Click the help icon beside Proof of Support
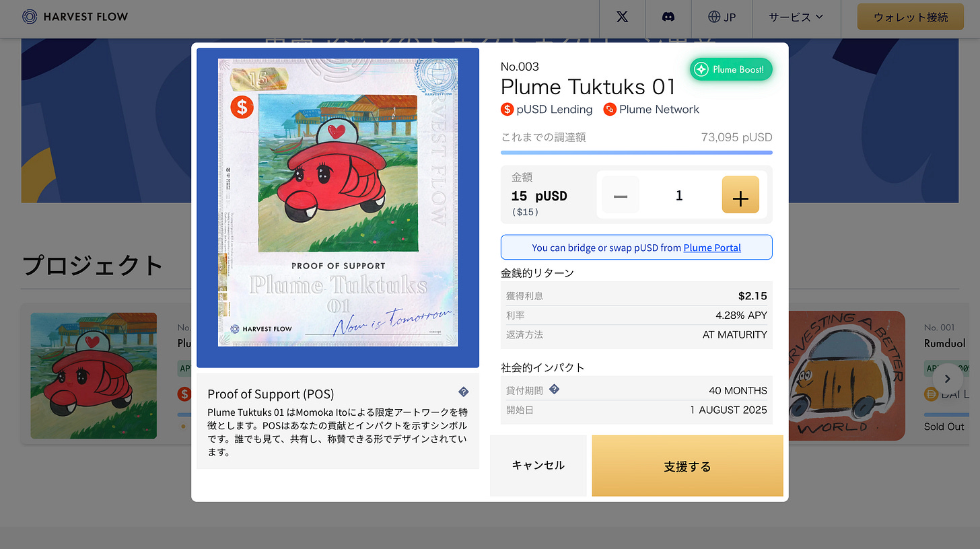This screenshot has height=549, width=980. click(x=463, y=392)
